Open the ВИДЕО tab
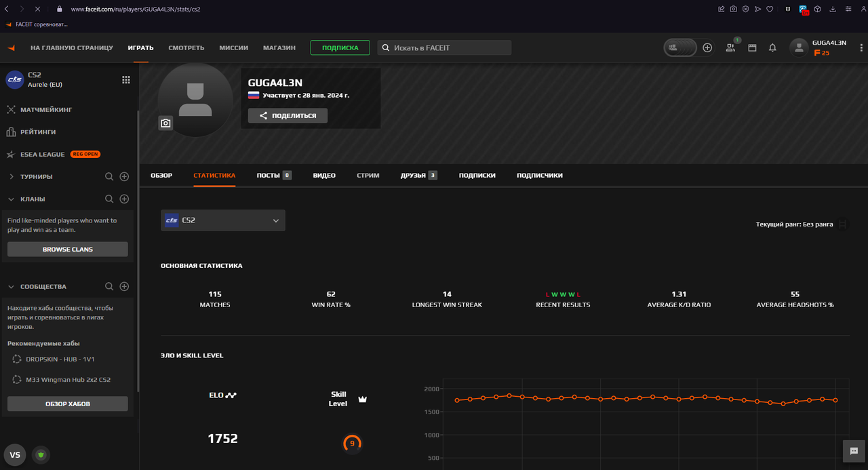Viewport: 868px width, 470px height. pyautogui.click(x=324, y=175)
